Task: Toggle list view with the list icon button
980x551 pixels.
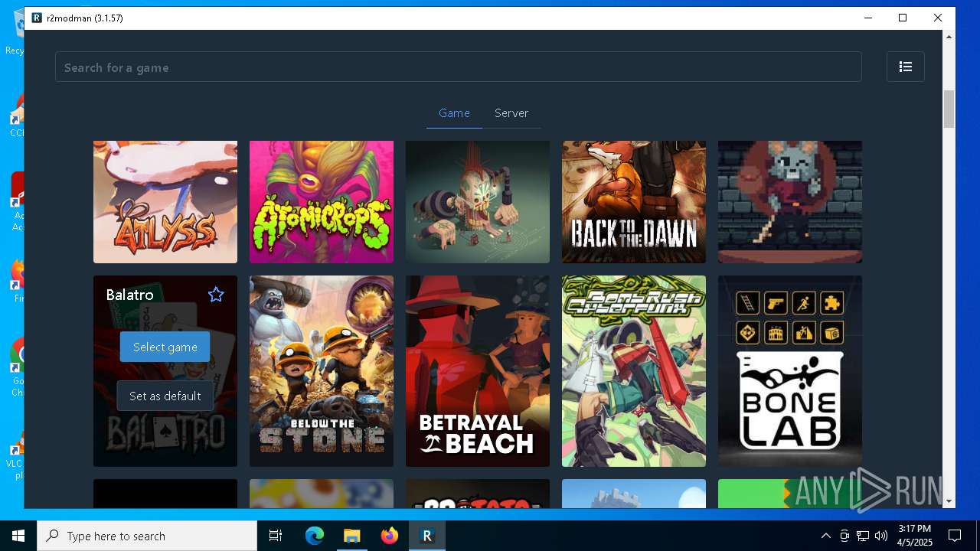Action: [906, 67]
